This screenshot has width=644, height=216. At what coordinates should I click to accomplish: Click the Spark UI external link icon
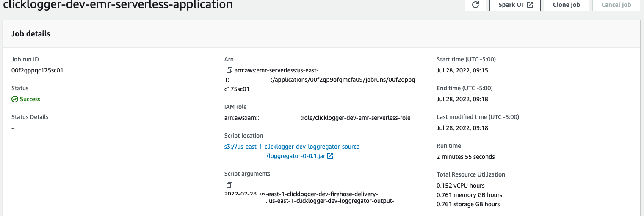(x=530, y=5)
